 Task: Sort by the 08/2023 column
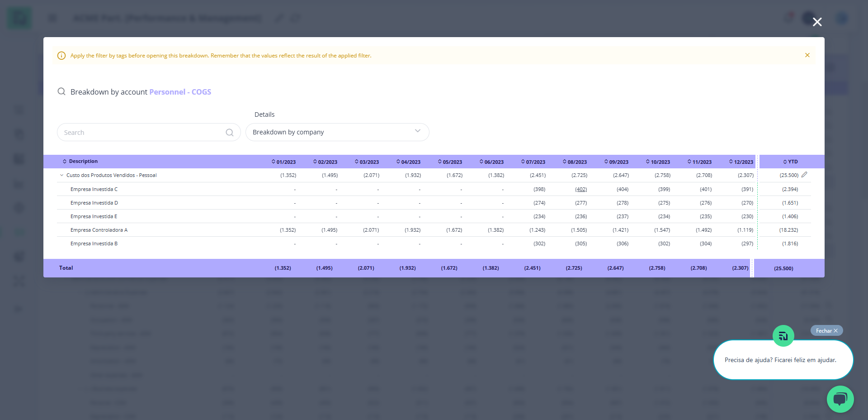pyautogui.click(x=575, y=162)
